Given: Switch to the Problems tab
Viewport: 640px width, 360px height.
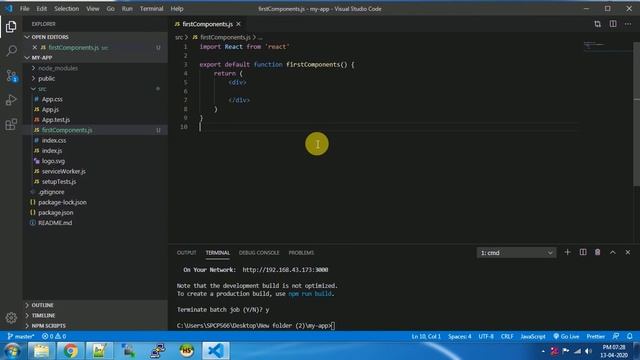Looking at the screenshot, I should tap(301, 253).
